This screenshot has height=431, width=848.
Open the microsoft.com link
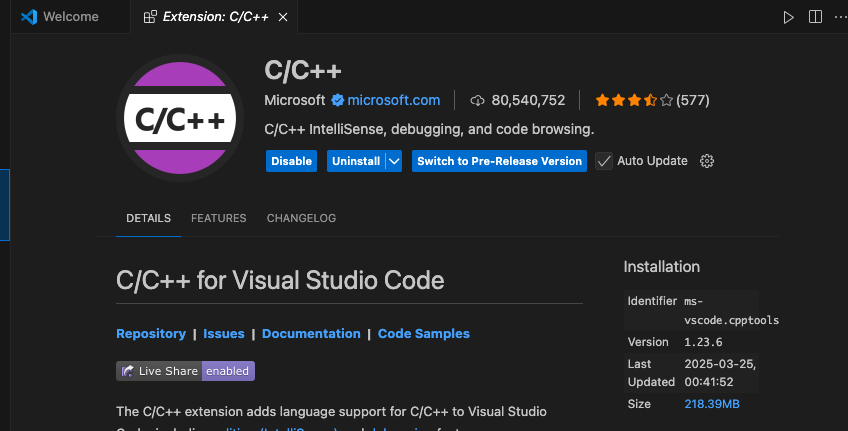(393, 100)
